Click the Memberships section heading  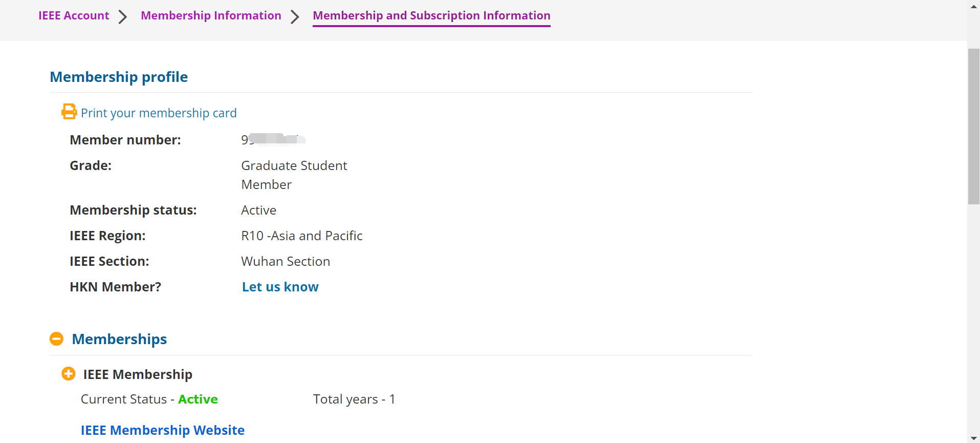click(x=119, y=339)
